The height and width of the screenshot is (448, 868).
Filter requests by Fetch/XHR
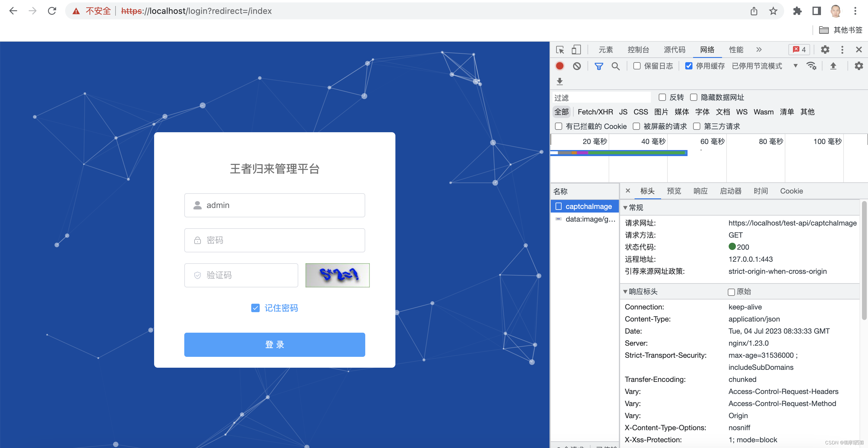pos(595,112)
